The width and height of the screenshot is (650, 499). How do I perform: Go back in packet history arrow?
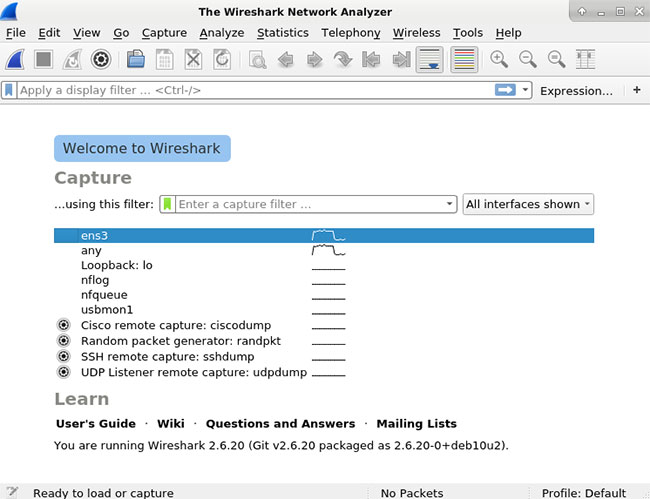pyautogui.click(x=286, y=60)
